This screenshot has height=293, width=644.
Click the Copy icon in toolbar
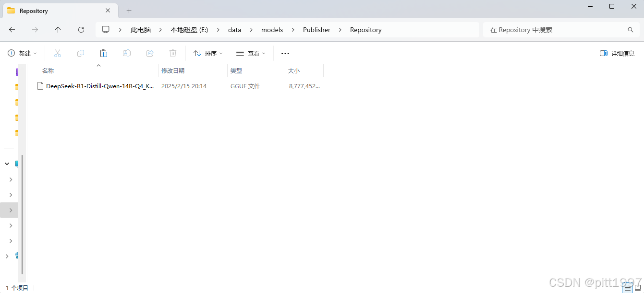(81, 53)
